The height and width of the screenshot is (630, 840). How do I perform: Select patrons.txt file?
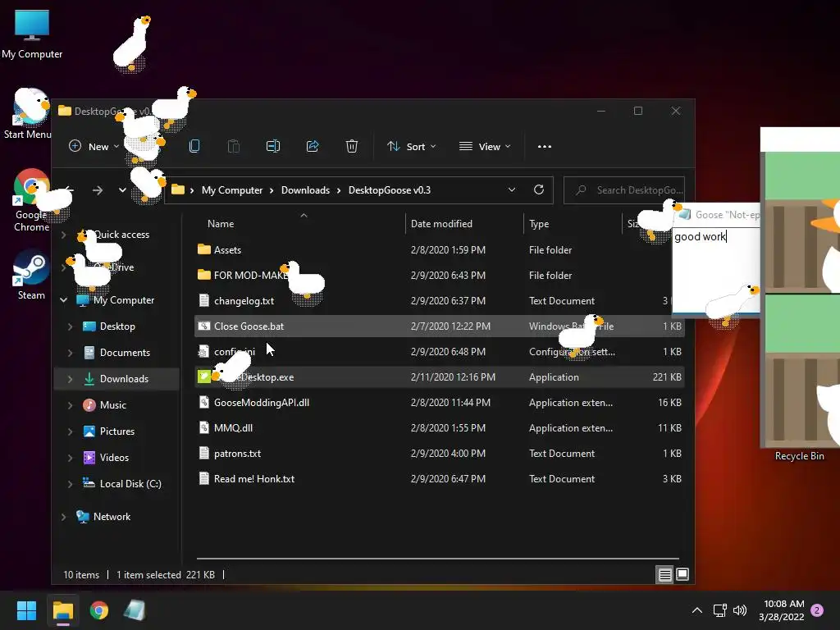point(440,454)
